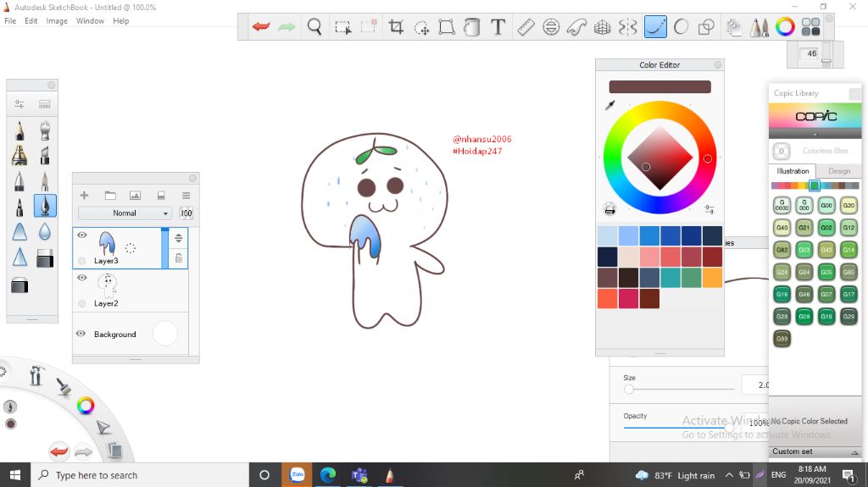Switch to the Illustration tab in Copic Library
Viewport: 868px width, 487px height.
tap(793, 171)
